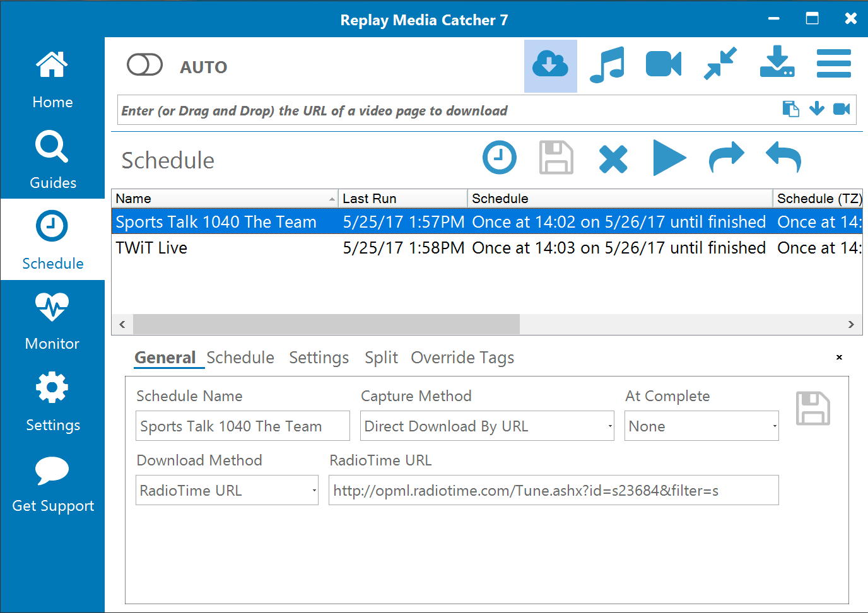This screenshot has height=613, width=868.
Task: Click the forward arrow export icon
Action: [727, 158]
